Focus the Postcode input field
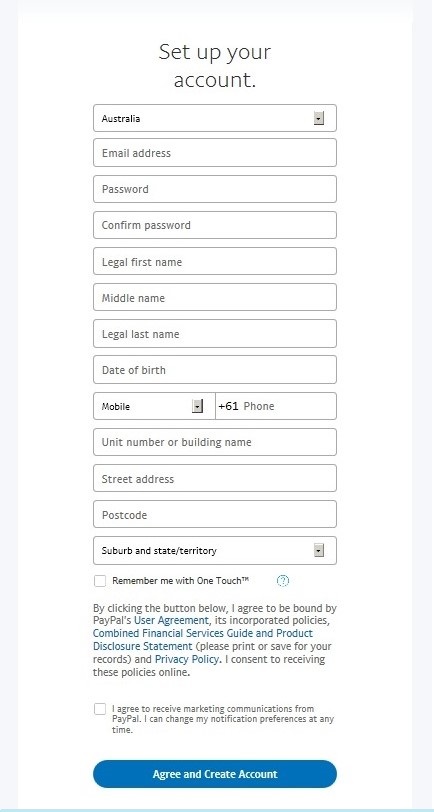 215,514
